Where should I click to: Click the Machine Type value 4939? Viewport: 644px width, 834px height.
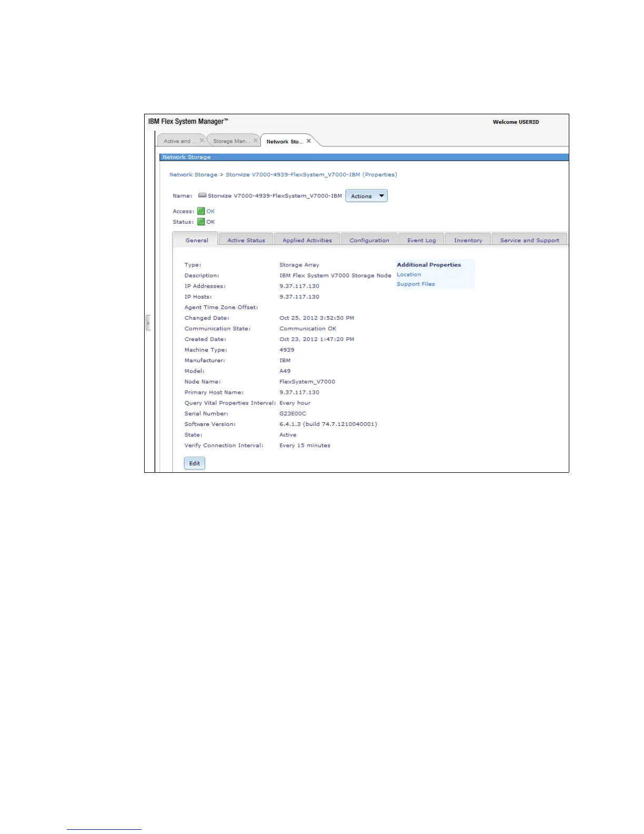tap(287, 350)
